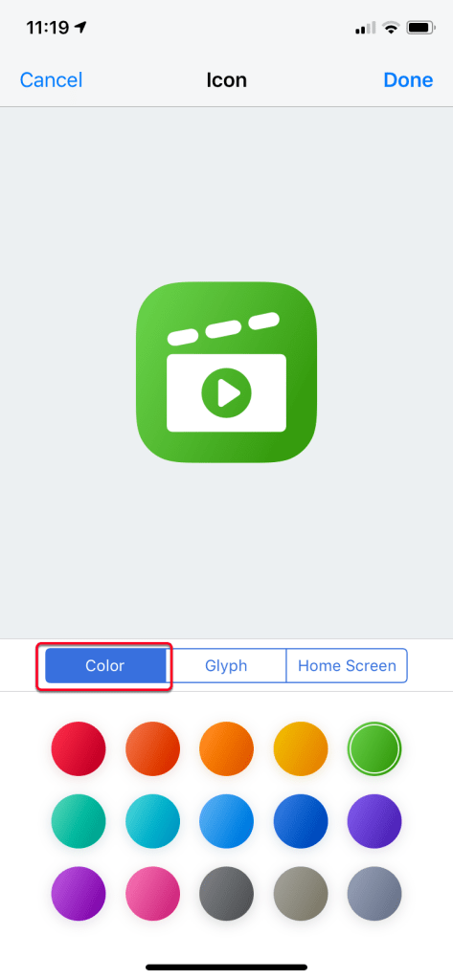Screen dimensions: 453x980
Task: Choose the teal color swatch
Action: [79, 821]
